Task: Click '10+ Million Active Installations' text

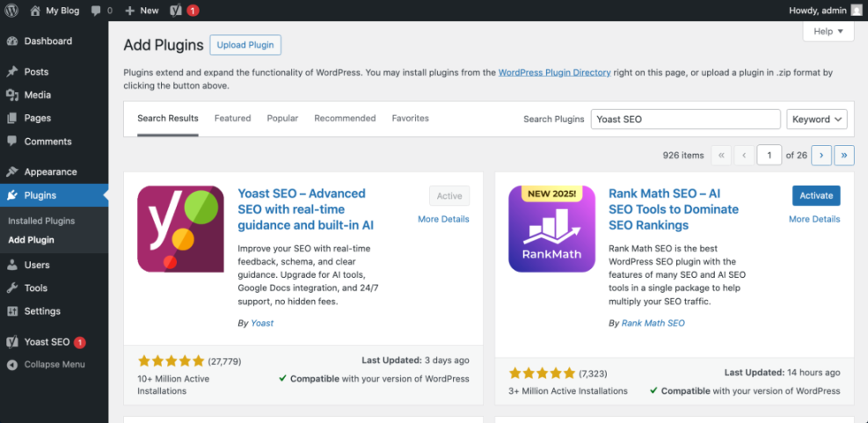Action: (x=174, y=385)
